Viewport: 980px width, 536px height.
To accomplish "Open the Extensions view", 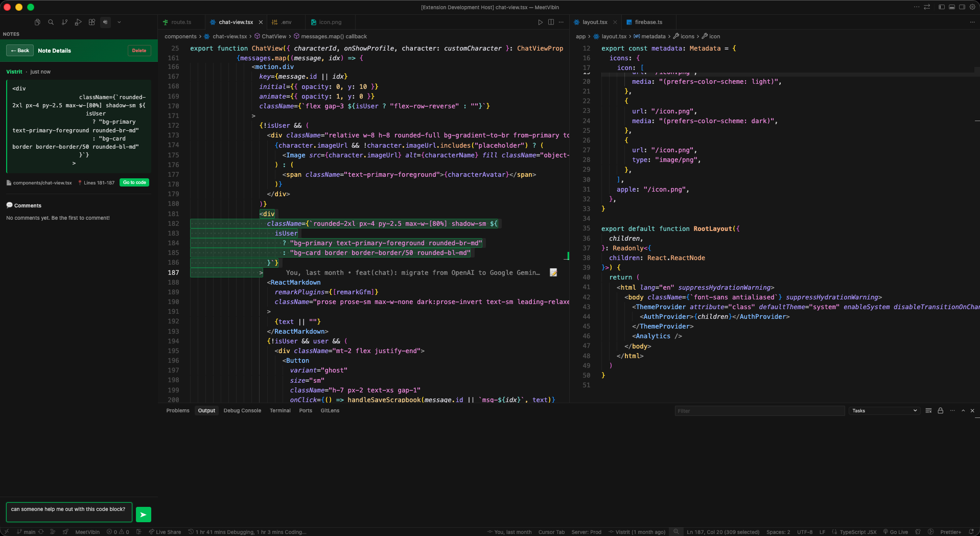I will pos(92,22).
